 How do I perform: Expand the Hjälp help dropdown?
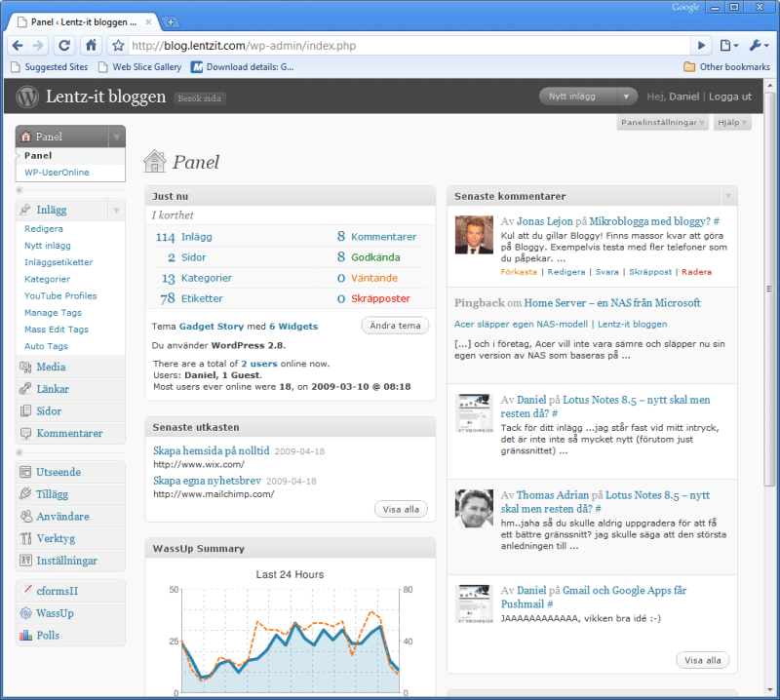[x=732, y=123]
